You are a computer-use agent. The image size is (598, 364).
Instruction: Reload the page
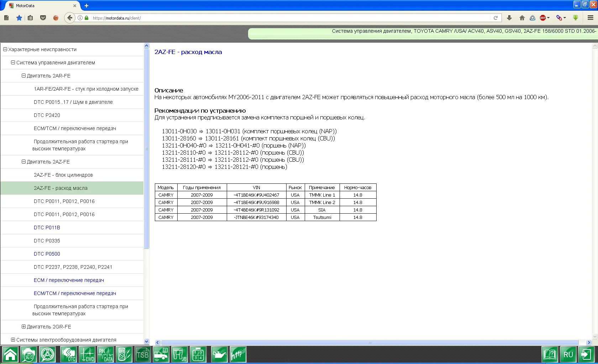495,18
